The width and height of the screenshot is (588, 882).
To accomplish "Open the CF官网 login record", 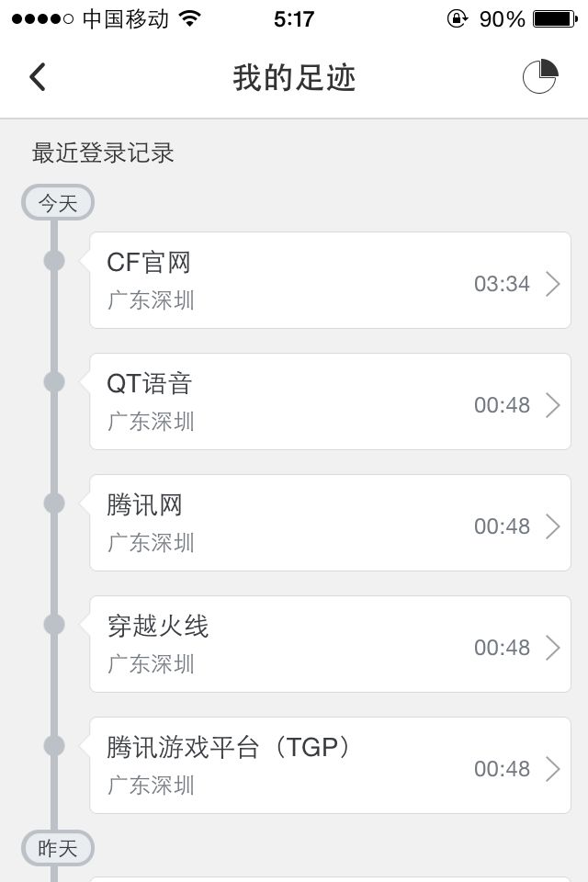I will [x=331, y=280].
